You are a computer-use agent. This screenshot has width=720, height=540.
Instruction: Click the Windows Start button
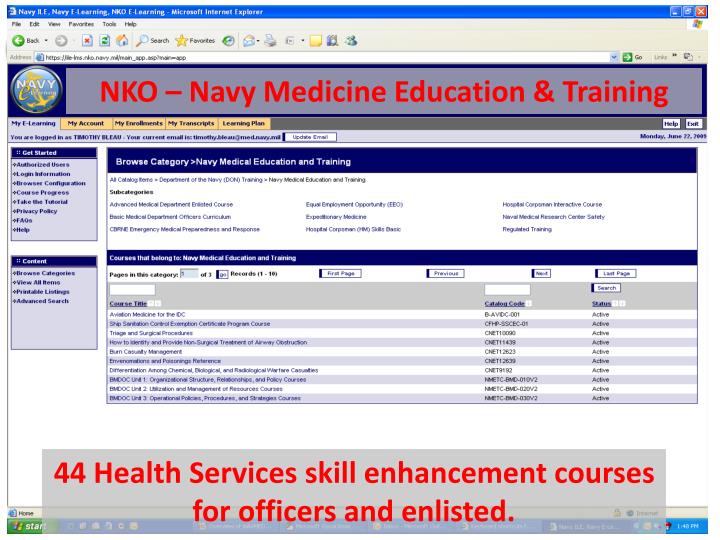(29, 526)
